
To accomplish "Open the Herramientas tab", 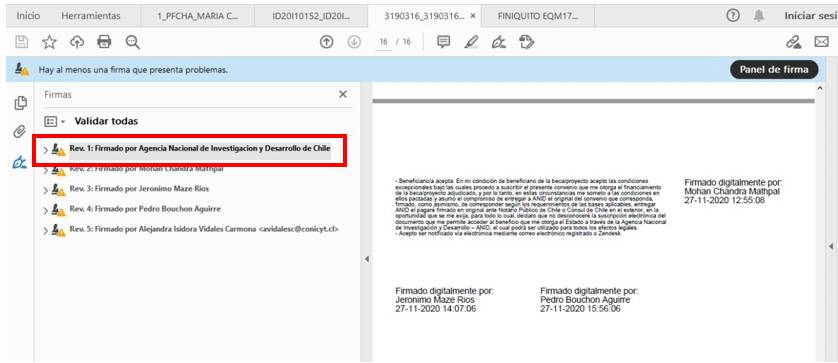I will coord(91,16).
